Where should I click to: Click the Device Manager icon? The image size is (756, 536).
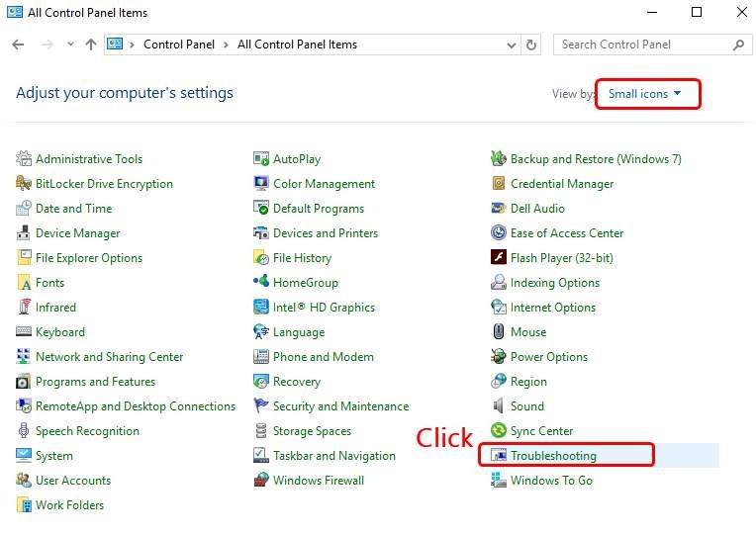tap(24, 233)
